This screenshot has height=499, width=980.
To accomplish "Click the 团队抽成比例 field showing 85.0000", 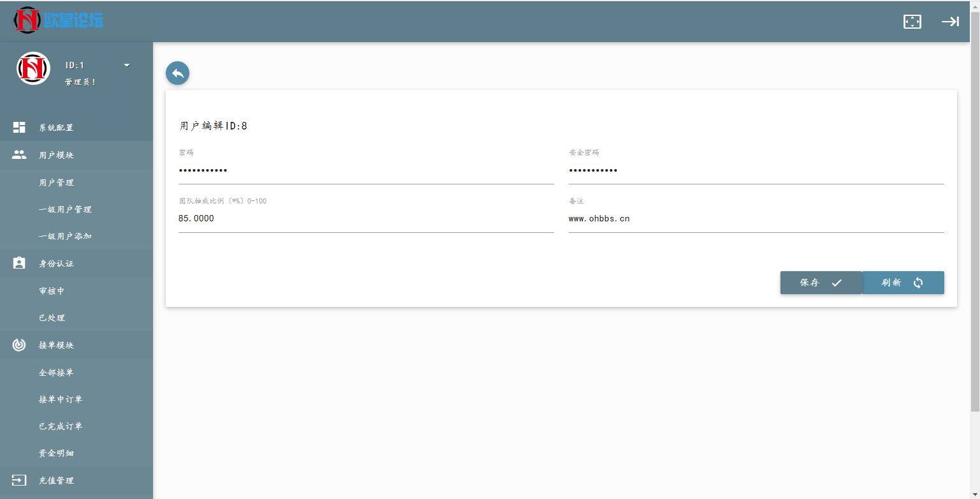I will [x=365, y=219].
